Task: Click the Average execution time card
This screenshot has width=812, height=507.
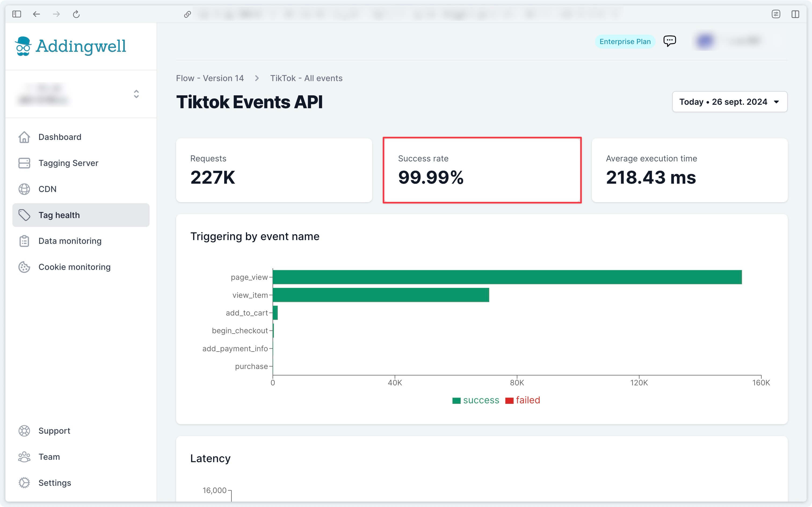Action: tap(690, 170)
